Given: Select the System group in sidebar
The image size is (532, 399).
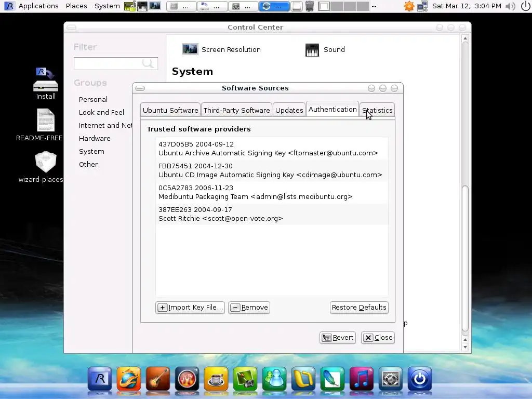Looking at the screenshot, I should [91, 151].
